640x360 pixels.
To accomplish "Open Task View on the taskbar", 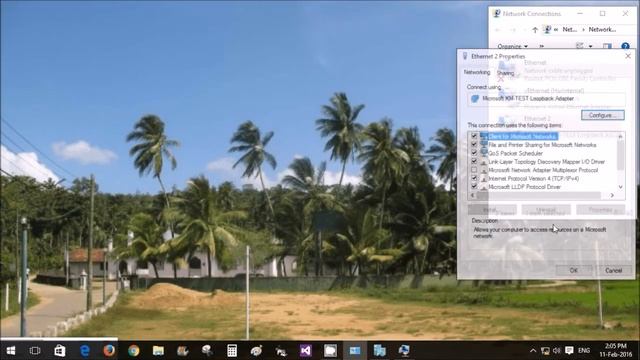I will [x=35, y=351].
